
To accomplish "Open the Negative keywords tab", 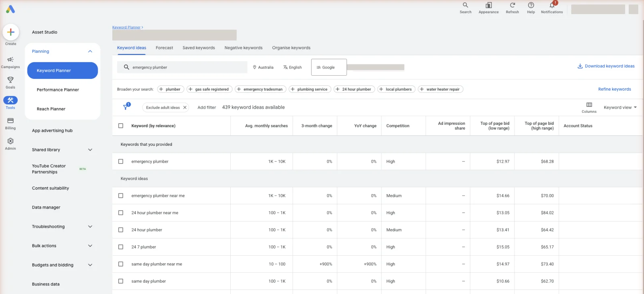I will (244, 48).
